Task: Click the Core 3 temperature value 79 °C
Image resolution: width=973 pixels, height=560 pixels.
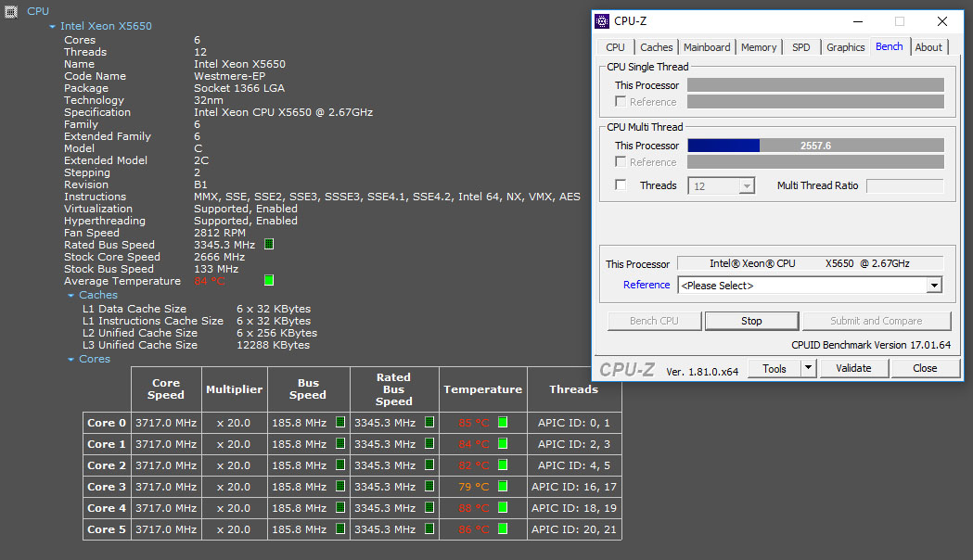Action: tap(473, 487)
